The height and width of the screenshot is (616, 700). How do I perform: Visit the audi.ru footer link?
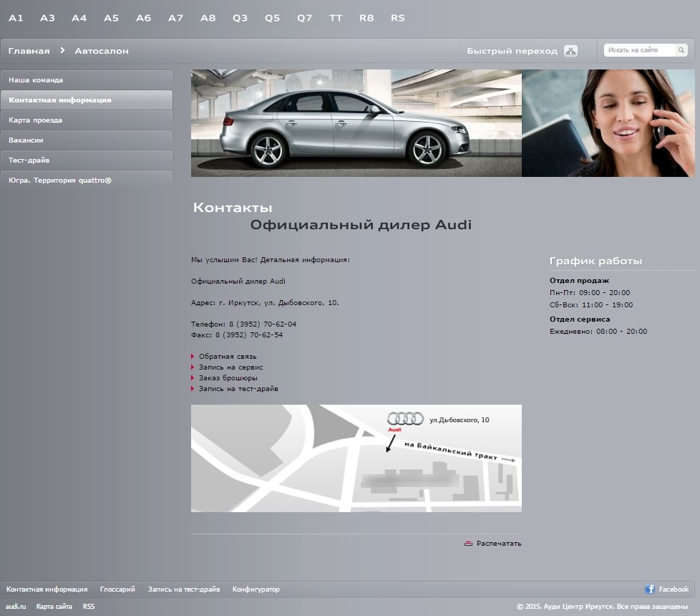pyautogui.click(x=16, y=607)
